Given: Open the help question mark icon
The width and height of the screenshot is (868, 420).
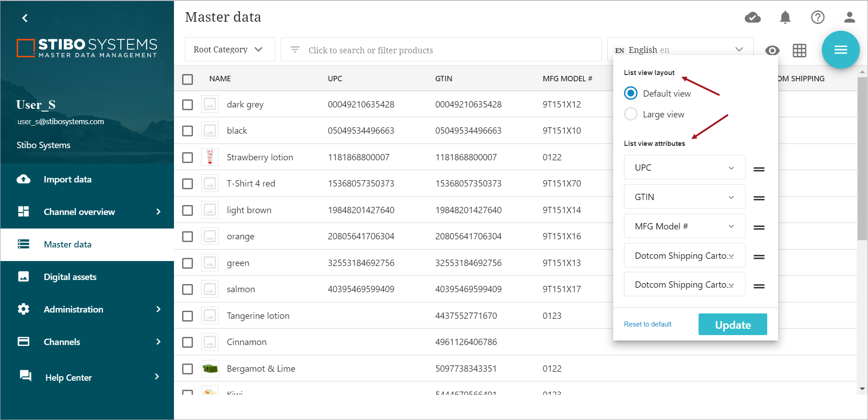Looking at the screenshot, I should pos(817,18).
